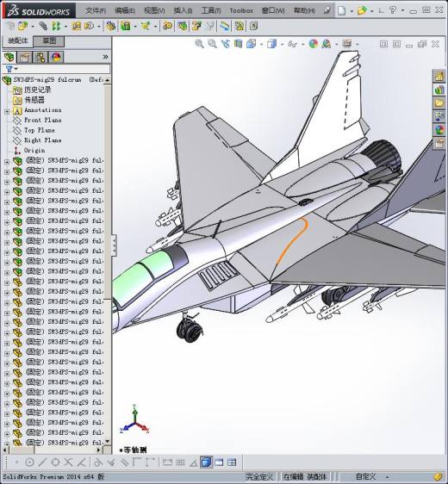
Task: Open the 窗口(W) menu
Action: pyautogui.click(x=273, y=10)
